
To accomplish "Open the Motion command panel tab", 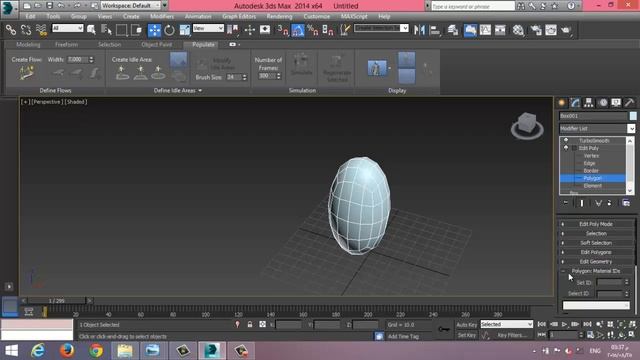I will (603, 102).
